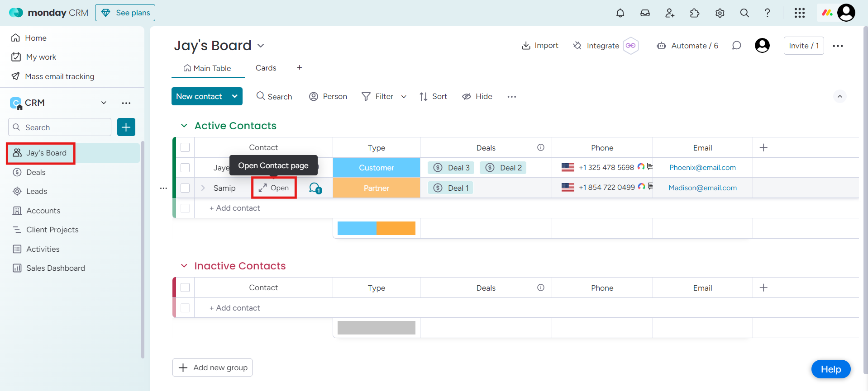
Task: Click the Invite / 1 button
Action: [804, 46]
